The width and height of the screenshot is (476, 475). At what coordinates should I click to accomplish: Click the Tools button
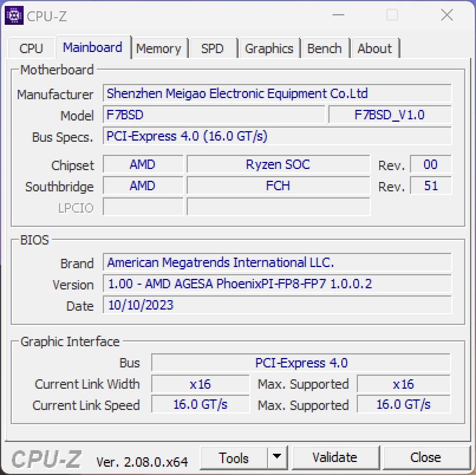tap(234, 458)
